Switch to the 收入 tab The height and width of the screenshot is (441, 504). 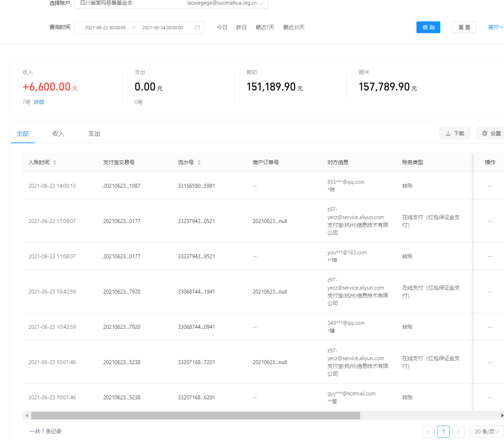(x=58, y=134)
